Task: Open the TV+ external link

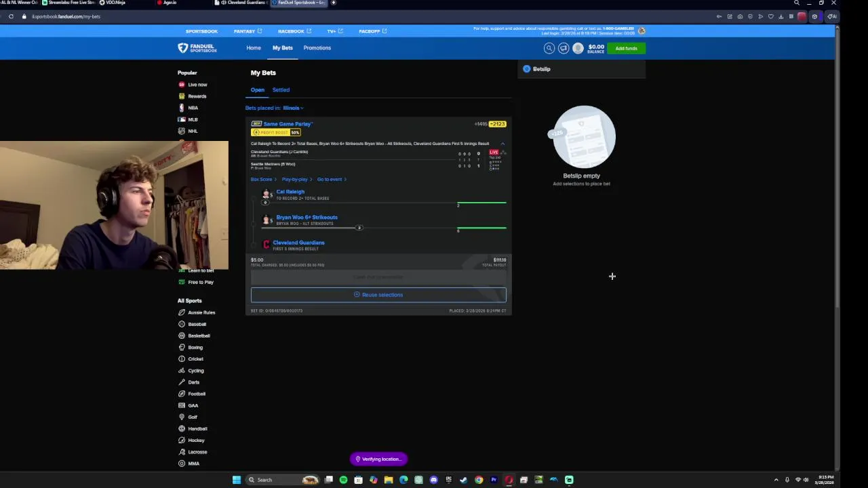Action: click(335, 31)
